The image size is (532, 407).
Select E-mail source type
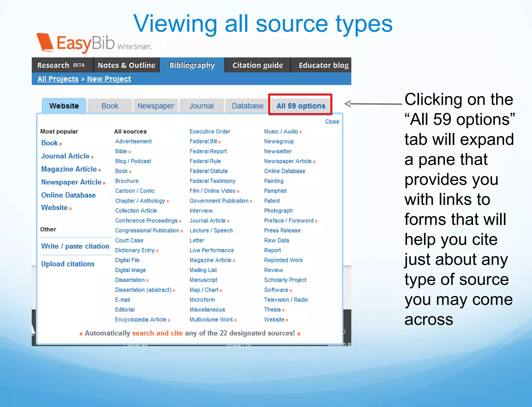click(x=122, y=300)
